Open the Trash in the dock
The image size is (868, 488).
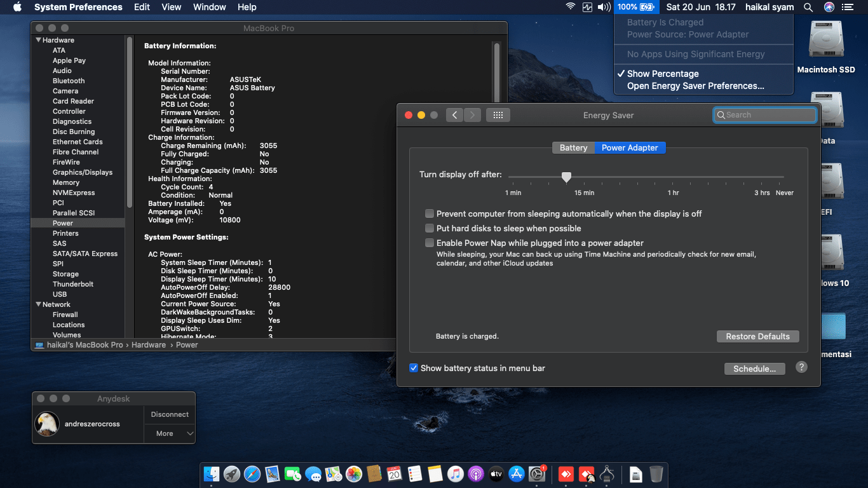tap(656, 474)
